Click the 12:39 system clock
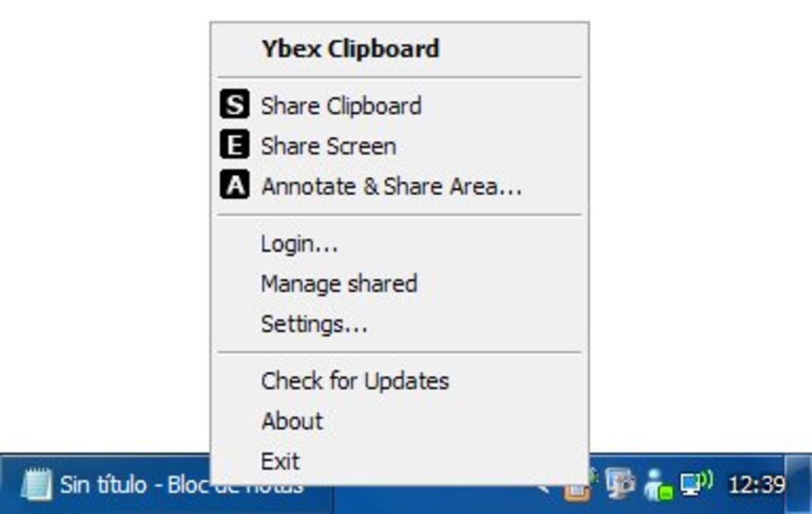 pyautogui.click(x=757, y=484)
